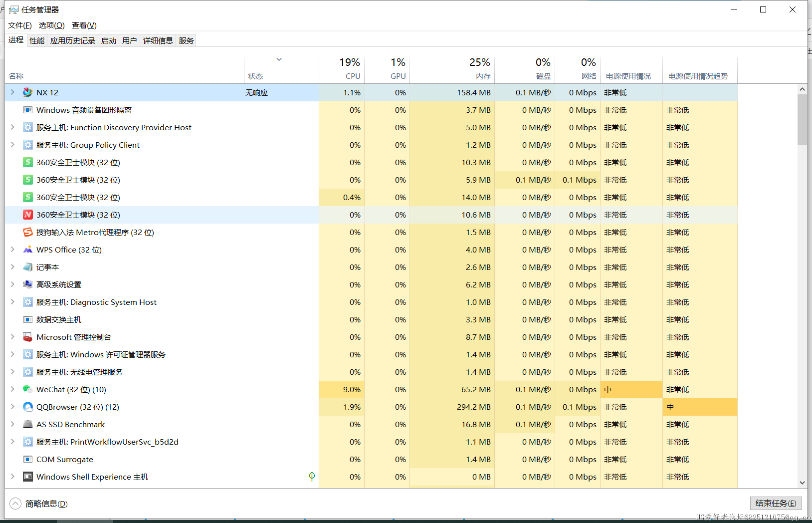
Task: Click the Windows 音频设备图形隔离 icon
Action: (28, 110)
